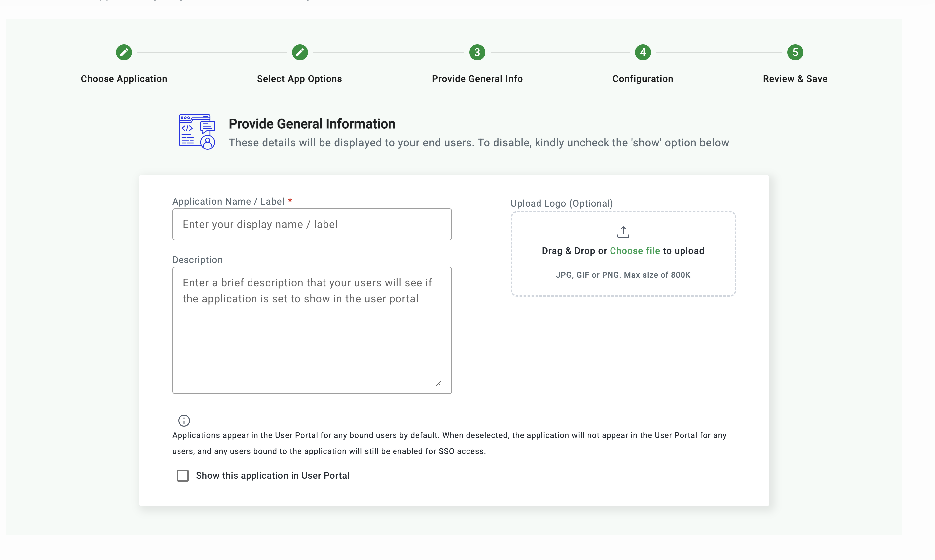Click the Choose Application pencil step icon
This screenshot has width=935, height=560.
(124, 52)
